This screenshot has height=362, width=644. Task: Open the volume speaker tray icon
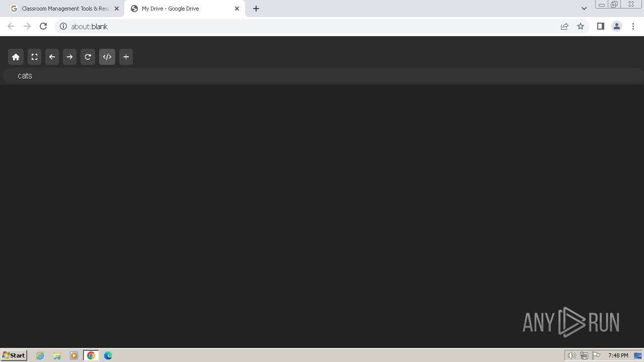[x=572, y=355]
